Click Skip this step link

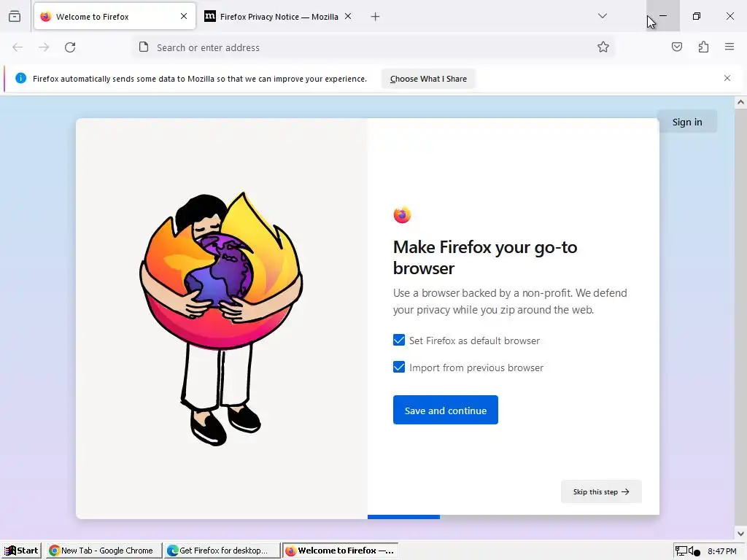tap(601, 491)
